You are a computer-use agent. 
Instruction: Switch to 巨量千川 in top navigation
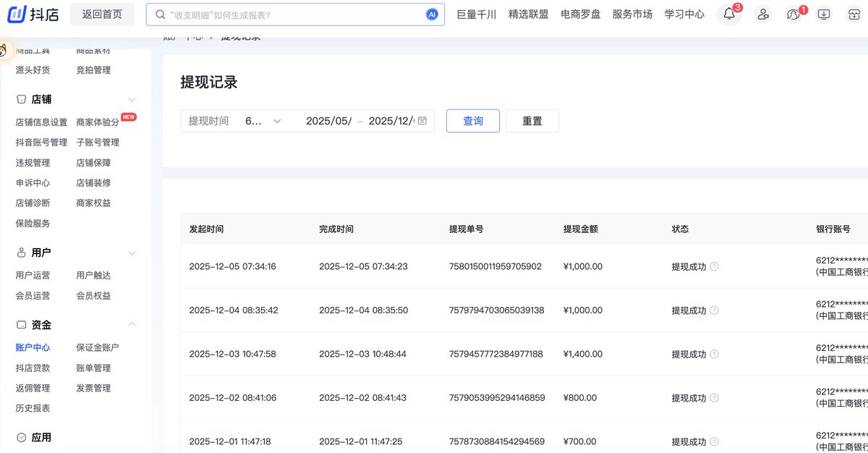click(475, 14)
